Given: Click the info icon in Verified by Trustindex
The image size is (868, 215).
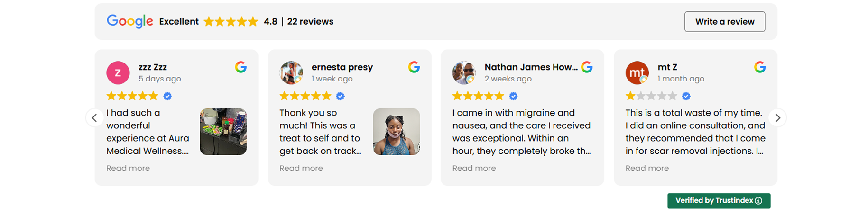Looking at the screenshot, I should click(x=758, y=201).
